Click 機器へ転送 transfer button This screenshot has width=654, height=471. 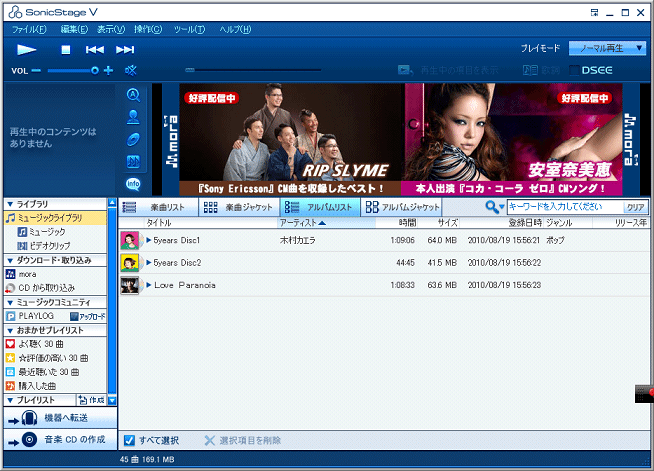[x=60, y=418]
